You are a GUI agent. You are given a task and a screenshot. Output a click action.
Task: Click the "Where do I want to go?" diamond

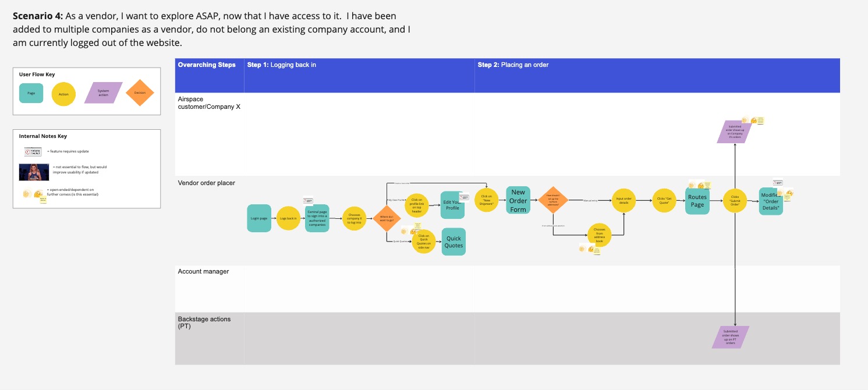pyautogui.click(x=387, y=218)
